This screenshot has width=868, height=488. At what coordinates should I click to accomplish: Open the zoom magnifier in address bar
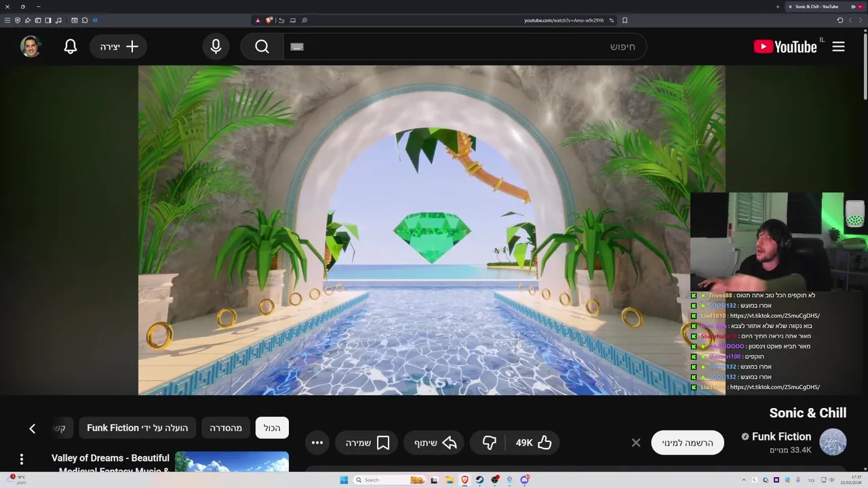(x=304, y=20)
